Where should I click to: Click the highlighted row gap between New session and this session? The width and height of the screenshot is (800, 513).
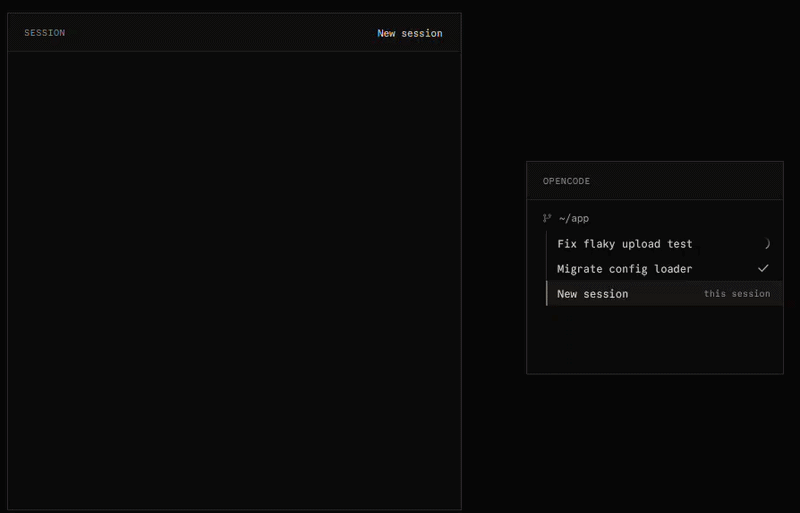coord(666,294)
